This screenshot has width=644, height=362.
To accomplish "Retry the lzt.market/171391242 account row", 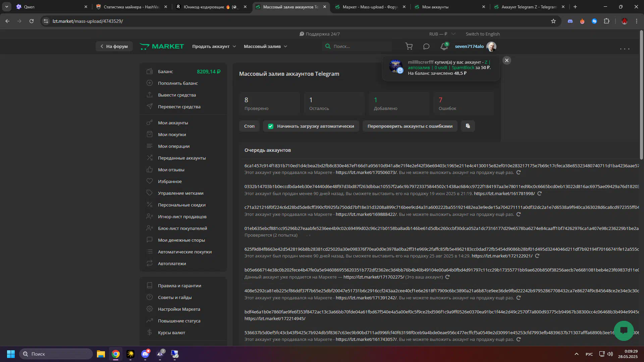I will pos(519,298).
